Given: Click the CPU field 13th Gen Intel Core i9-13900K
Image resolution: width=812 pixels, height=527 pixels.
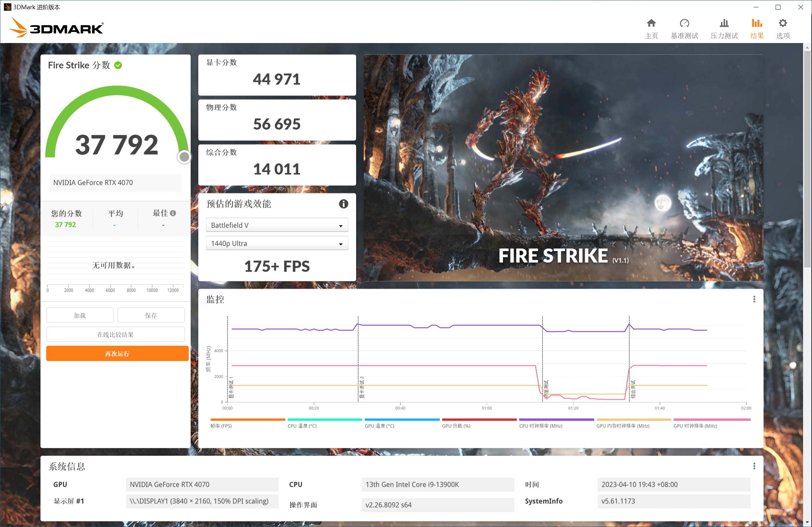Looking at the screenshot, I should point(438,484).
